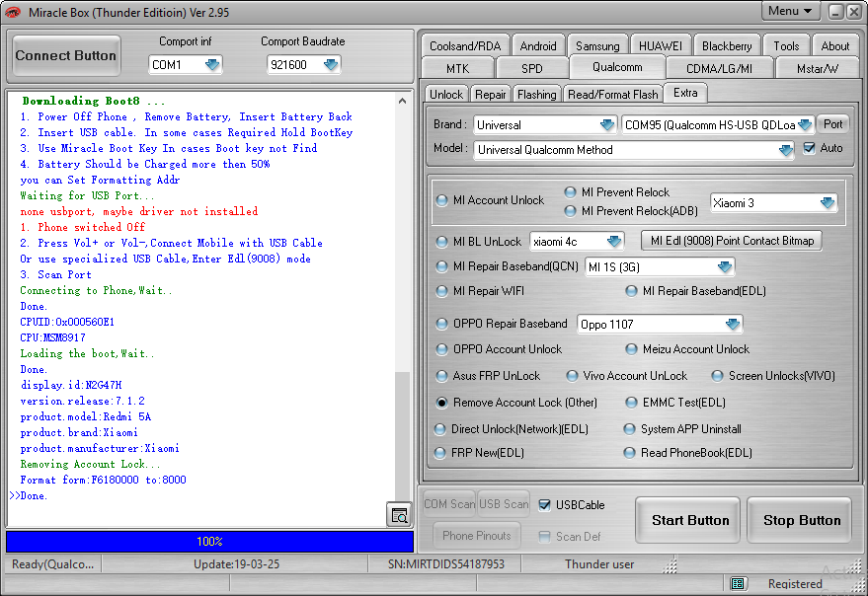Click the COM Scan button

coord(449,504)
